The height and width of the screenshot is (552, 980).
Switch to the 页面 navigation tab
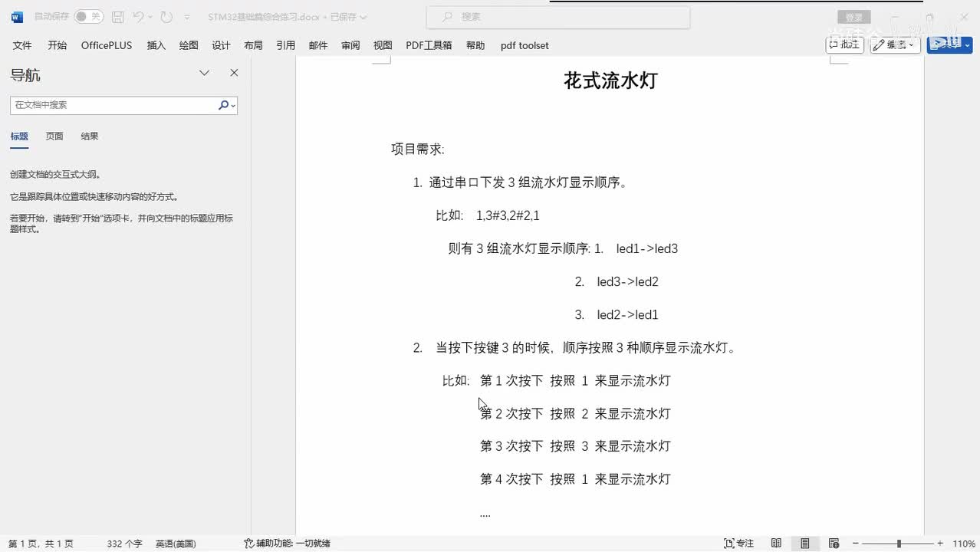click(54, 136)
